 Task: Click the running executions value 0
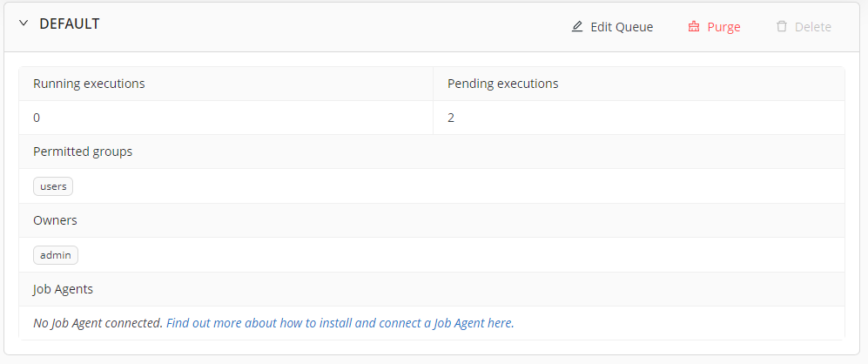click(x=37, y=118)
